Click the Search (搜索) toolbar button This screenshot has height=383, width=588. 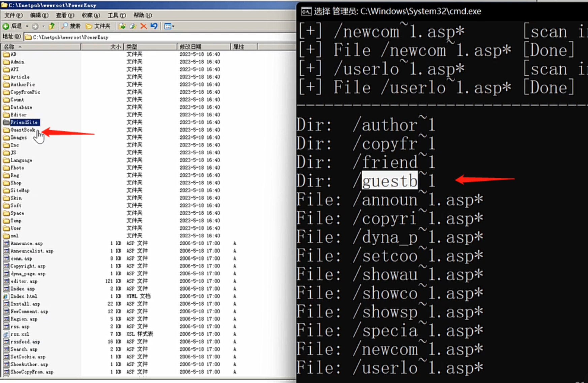pos(71,26)
